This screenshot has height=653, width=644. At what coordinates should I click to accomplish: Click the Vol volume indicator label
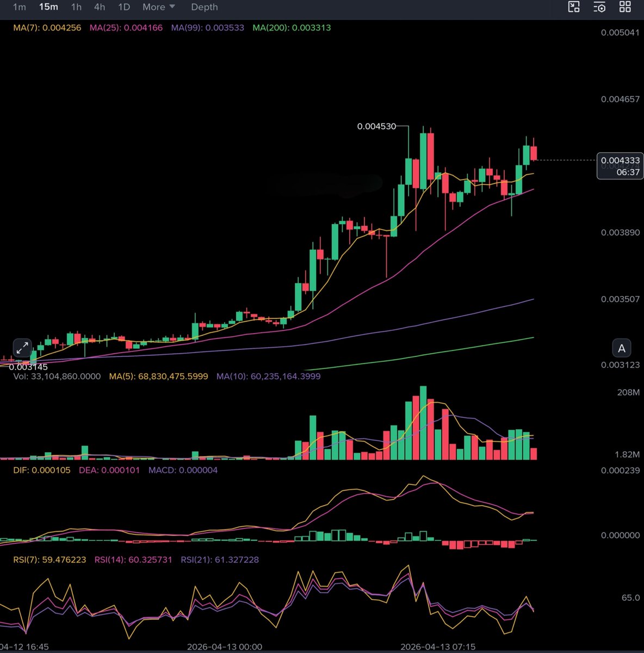click(57, 376)
